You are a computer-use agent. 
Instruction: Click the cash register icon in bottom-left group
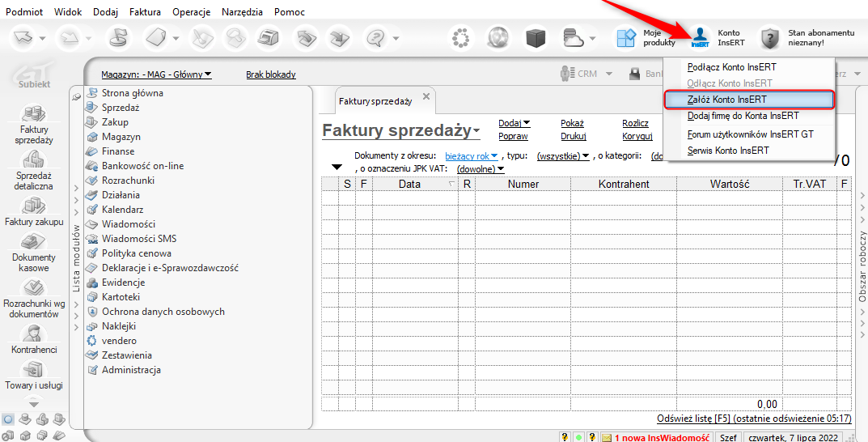[x=41, y=419]
